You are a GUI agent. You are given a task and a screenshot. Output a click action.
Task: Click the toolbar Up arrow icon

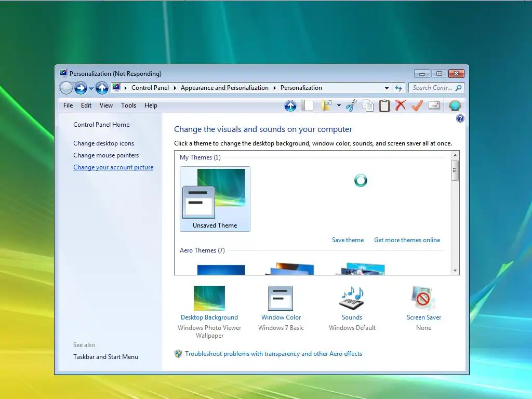[x=290, y=105]
